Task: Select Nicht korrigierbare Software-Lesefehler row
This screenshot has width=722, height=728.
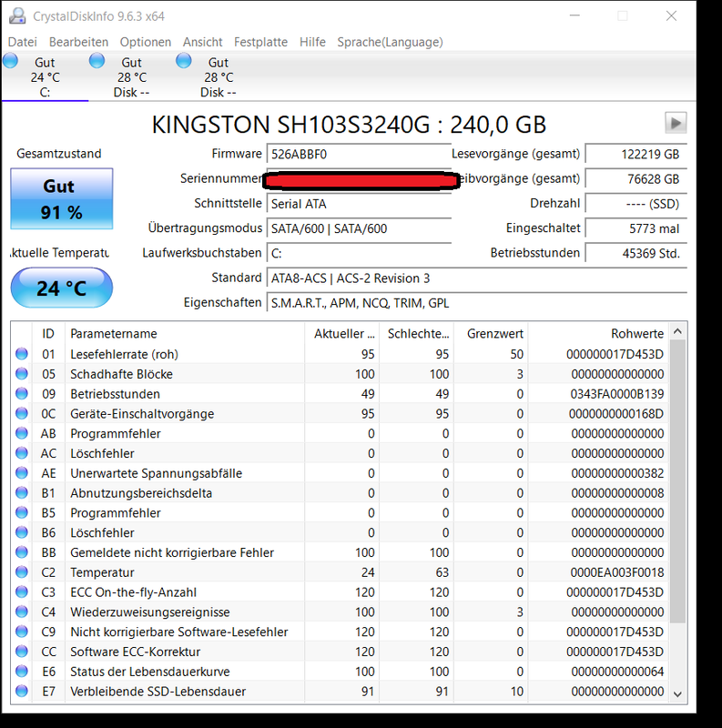Action: [x=340, y=632]
